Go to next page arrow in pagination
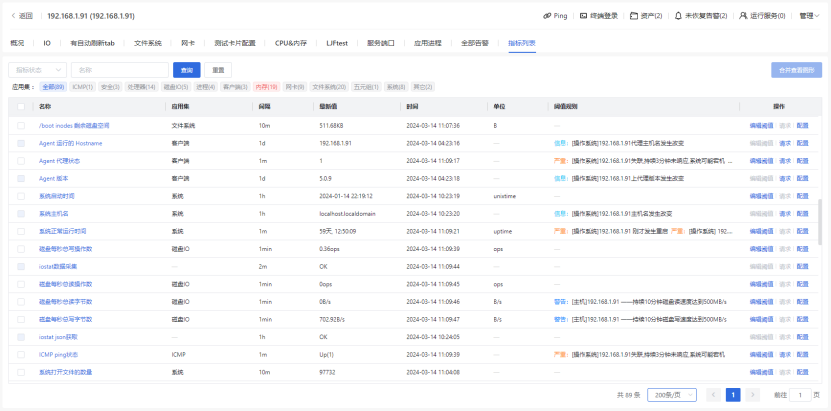This screenshot has height=411, width=831. [753, 395]
